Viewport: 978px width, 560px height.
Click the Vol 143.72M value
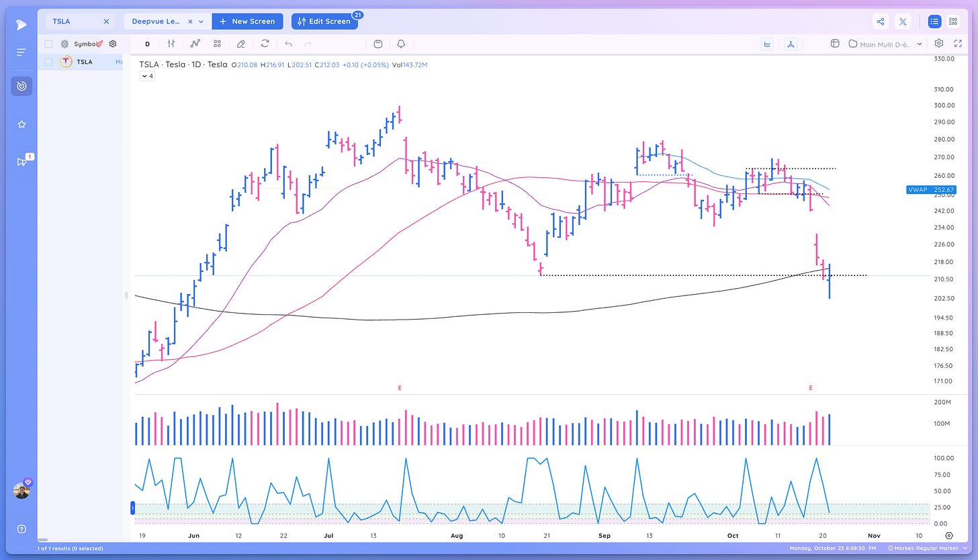point(410,65)
